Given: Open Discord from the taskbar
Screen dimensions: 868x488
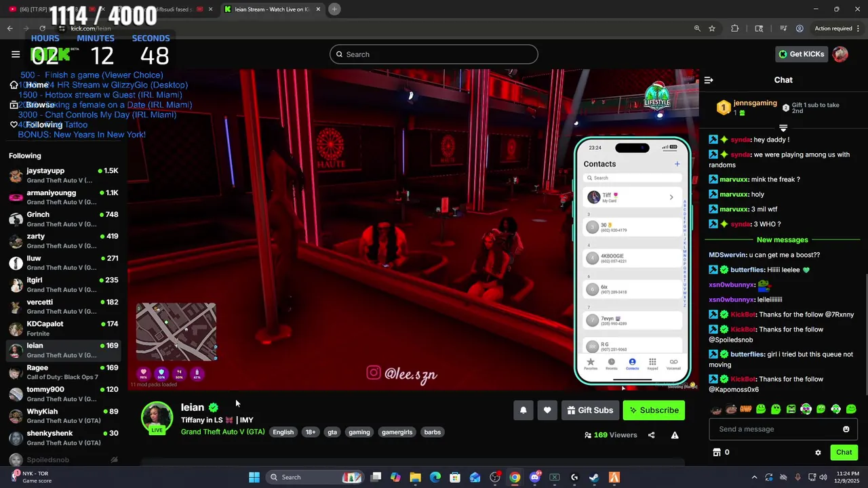Looking at the screenshot, I should [x=534, y=477].
